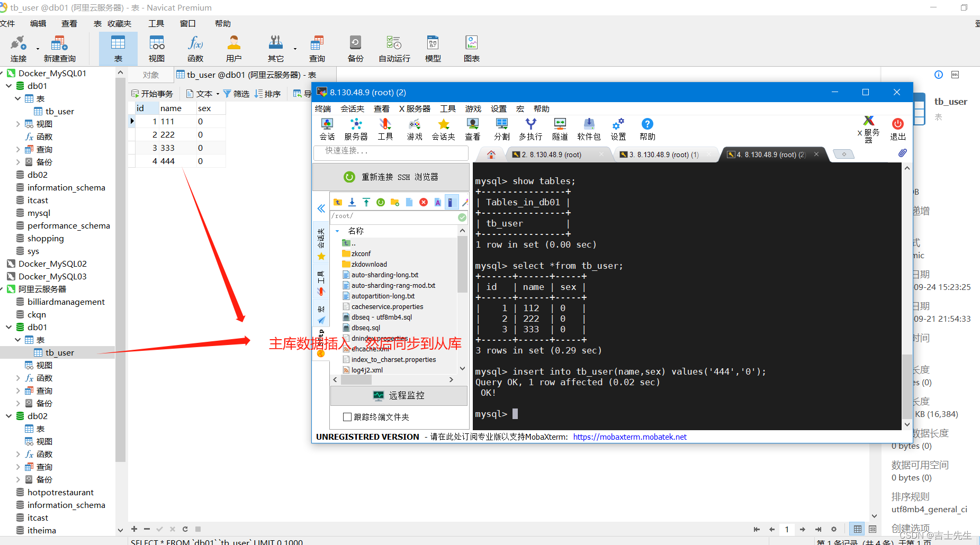980x545 pixels.
Task: Click MobaXterm Sessions star icon
Action: (x=443, y=129)
